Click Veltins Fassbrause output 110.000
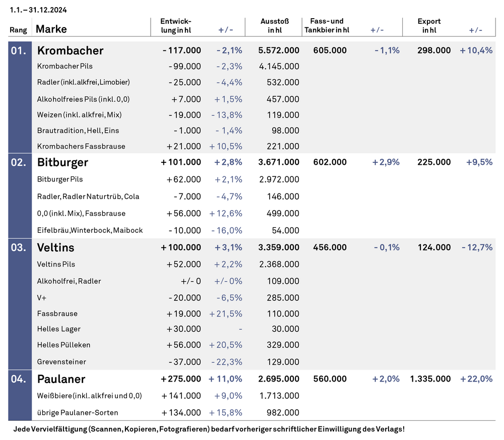 tap(283, 313)
